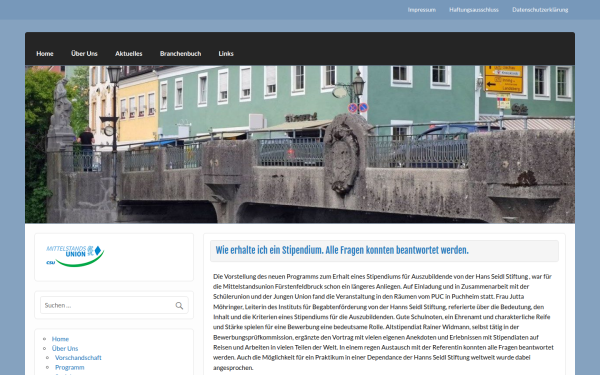Open the Haftungsausschluss link
This screenshot has width=600, height=375.
474,10
